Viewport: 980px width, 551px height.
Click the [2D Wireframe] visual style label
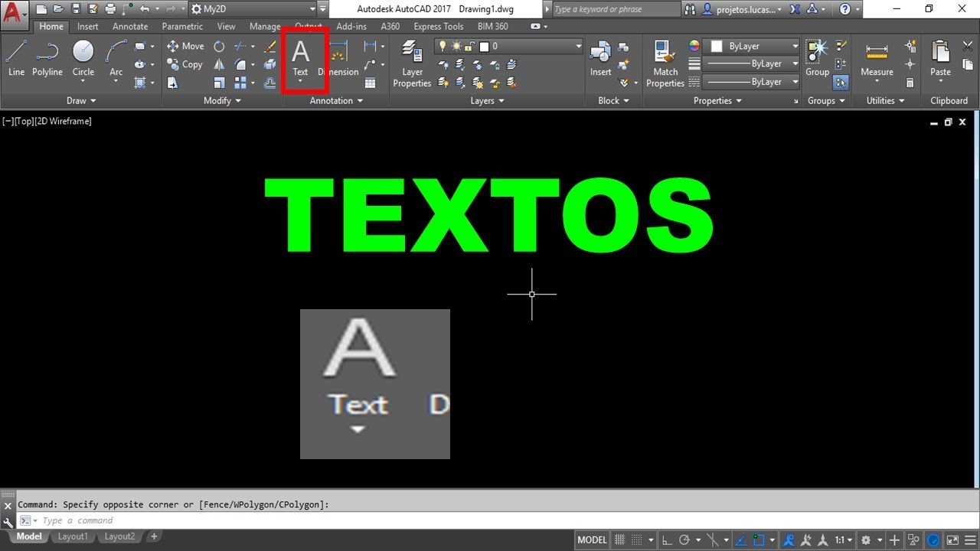pyautogui.click(x=63, y=121)
